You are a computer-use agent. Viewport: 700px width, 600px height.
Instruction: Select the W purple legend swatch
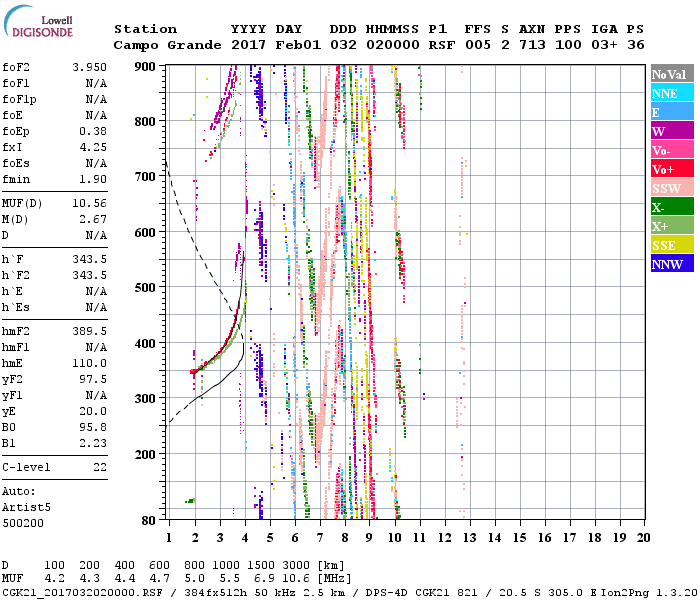[x=672, y=131]
